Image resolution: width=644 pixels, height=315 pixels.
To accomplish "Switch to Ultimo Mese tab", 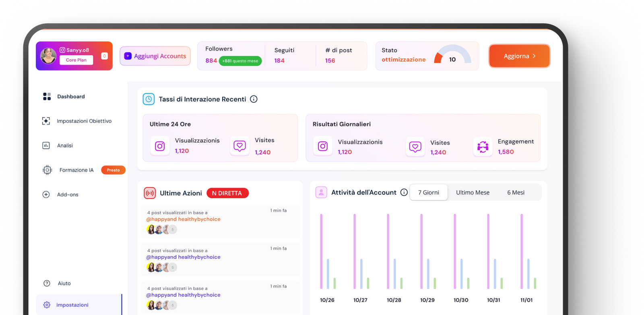I will pyautogui.click(x=473, y=193).
